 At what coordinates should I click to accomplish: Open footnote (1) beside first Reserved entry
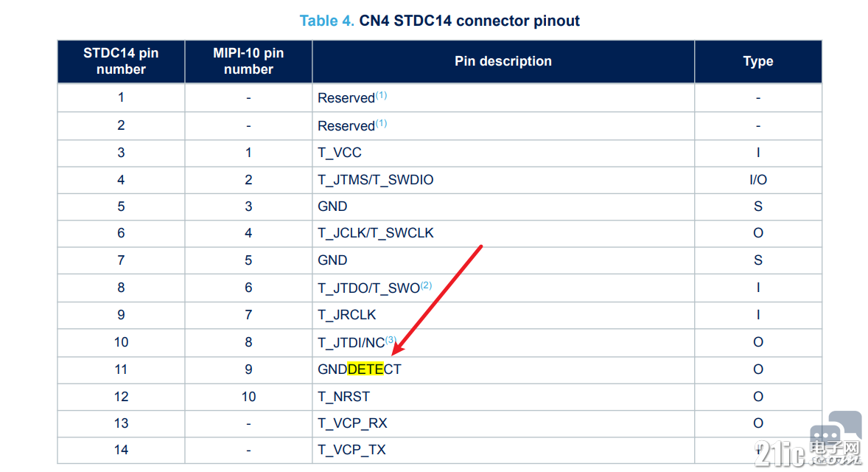tap(382, 95)
